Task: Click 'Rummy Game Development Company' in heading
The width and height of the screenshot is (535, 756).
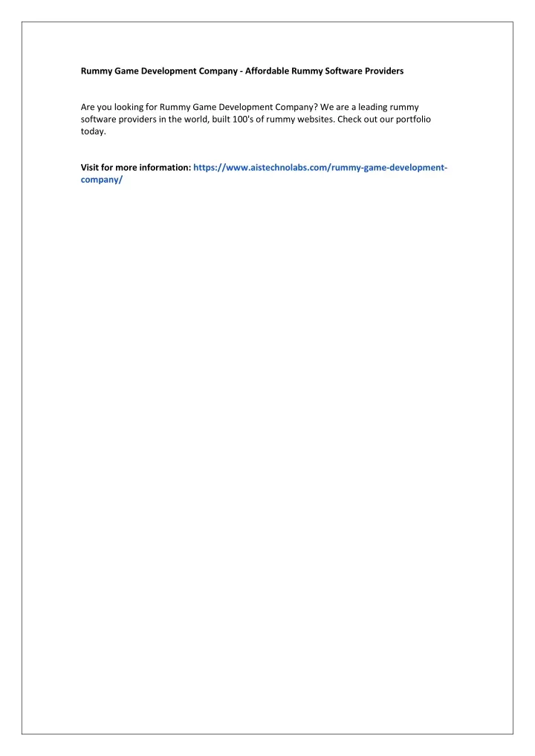Action: [159, 71]
